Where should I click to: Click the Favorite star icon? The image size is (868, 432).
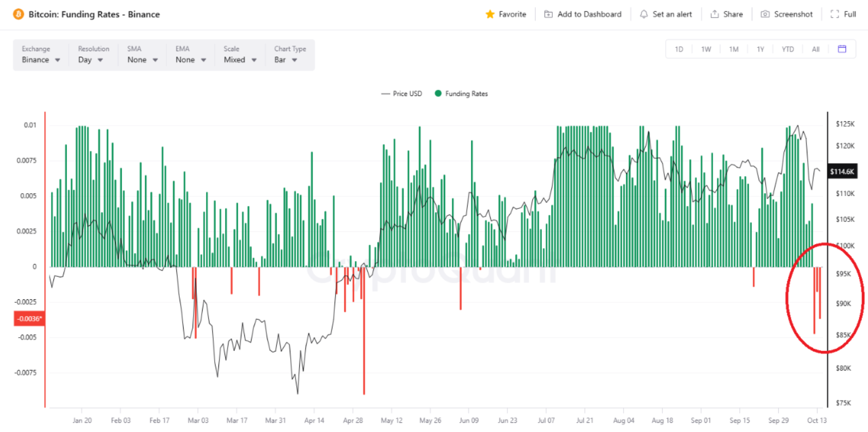click(490, 14)
